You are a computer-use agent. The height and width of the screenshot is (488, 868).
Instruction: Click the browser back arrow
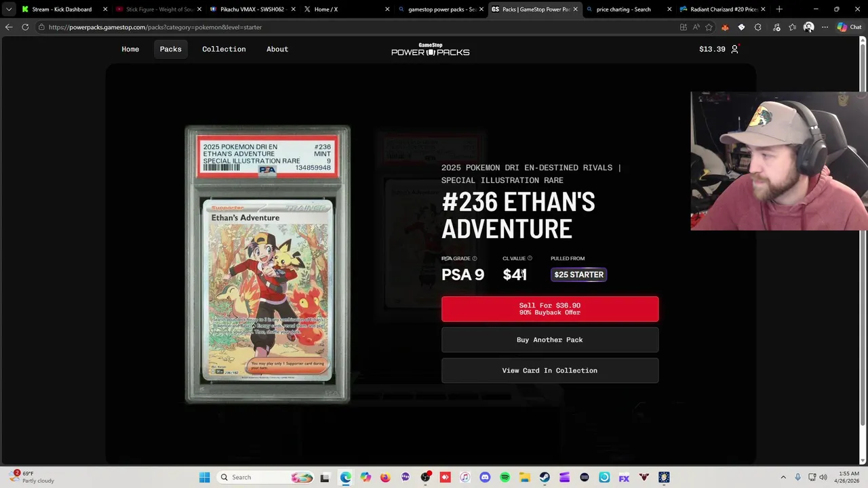9,27
